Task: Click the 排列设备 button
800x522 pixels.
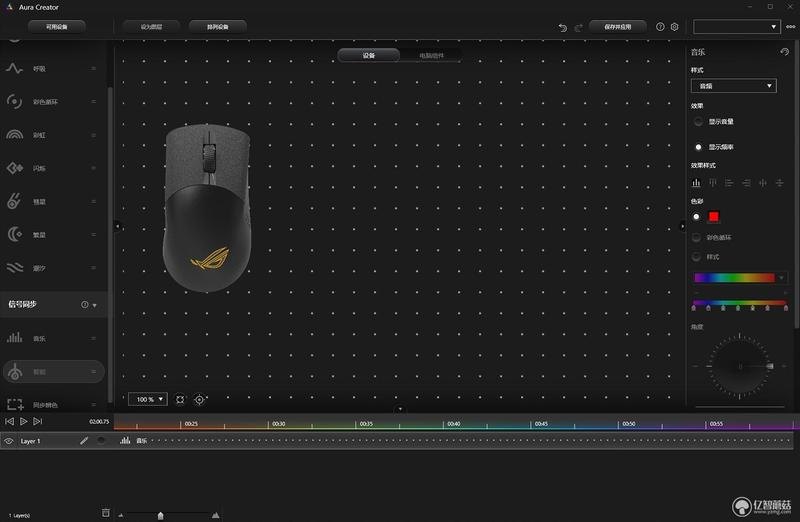Action: [218, 27]
